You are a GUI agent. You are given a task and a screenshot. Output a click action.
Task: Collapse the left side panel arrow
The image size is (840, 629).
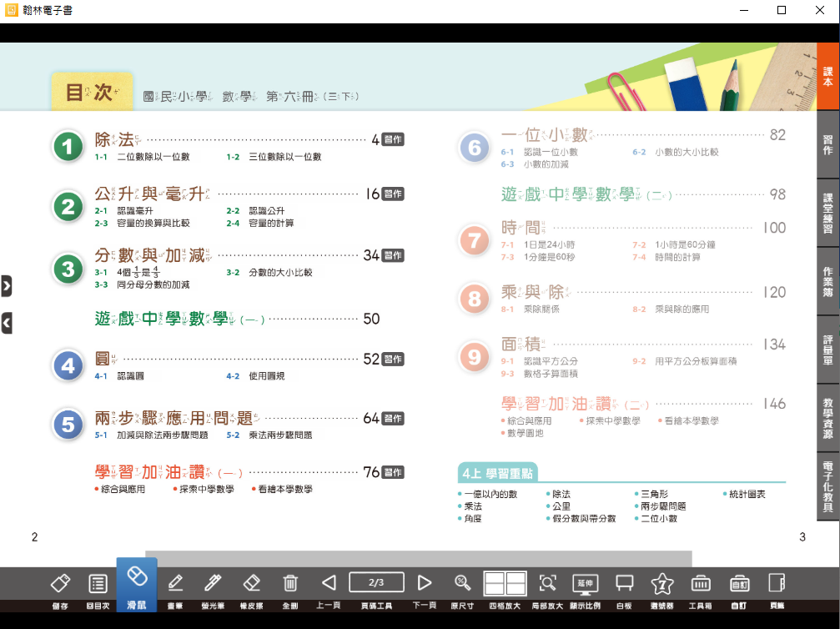click(7, 323)
